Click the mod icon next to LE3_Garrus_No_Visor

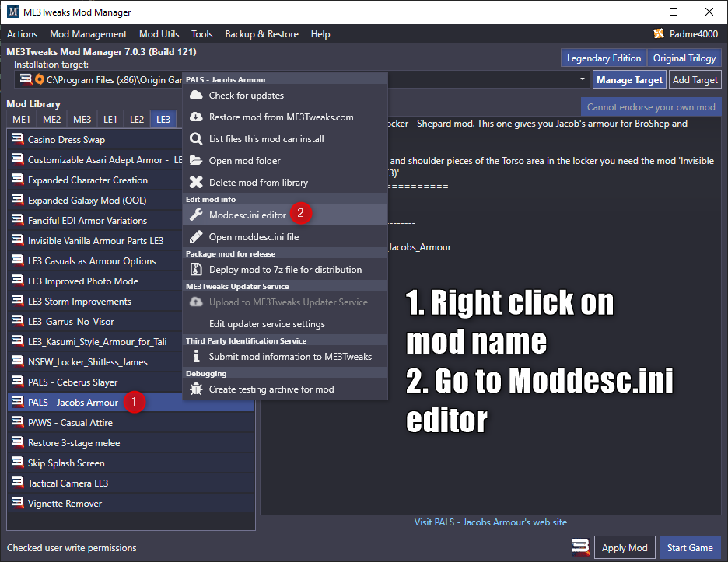[x=18, y=321]
